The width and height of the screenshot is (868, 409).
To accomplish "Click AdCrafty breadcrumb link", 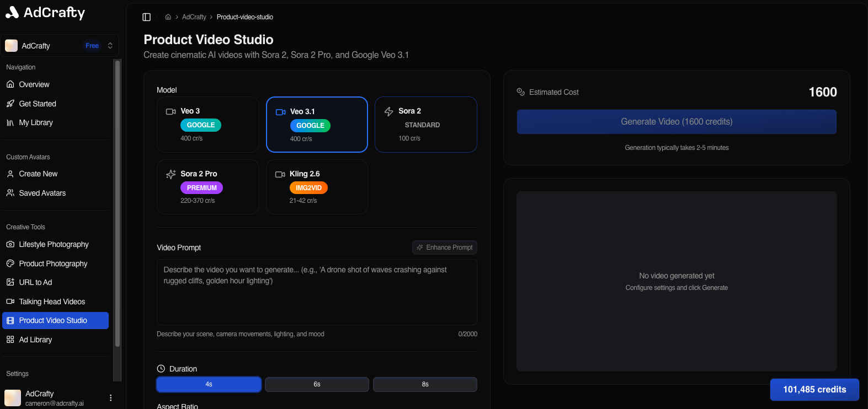I will tap(194, 17).
